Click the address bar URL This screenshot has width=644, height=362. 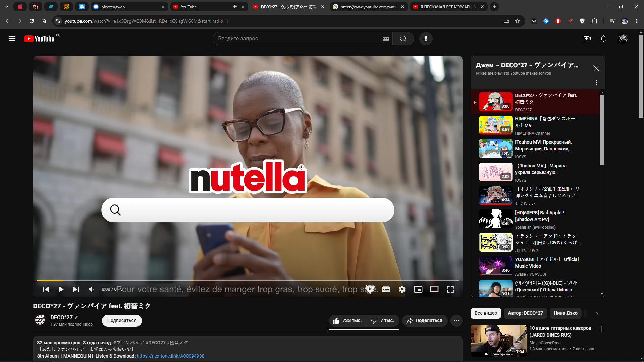tap(147, 21)
